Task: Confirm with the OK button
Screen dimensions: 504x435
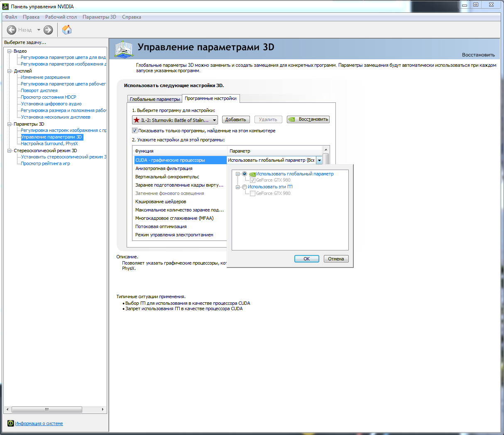Action: pyautogui.click(x=307, y=259)
